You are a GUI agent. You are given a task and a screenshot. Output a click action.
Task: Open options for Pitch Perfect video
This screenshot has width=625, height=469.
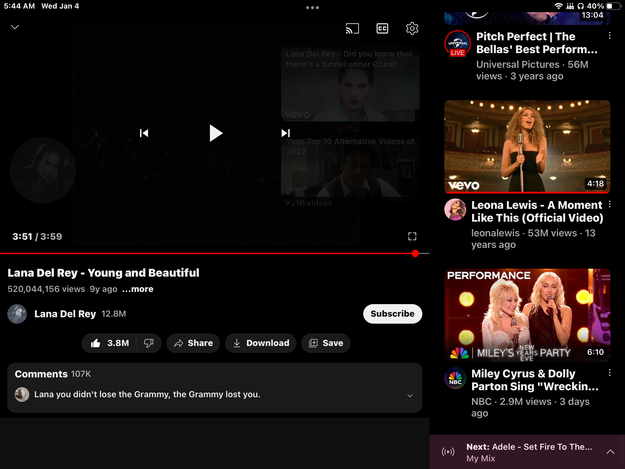point(609,36)
